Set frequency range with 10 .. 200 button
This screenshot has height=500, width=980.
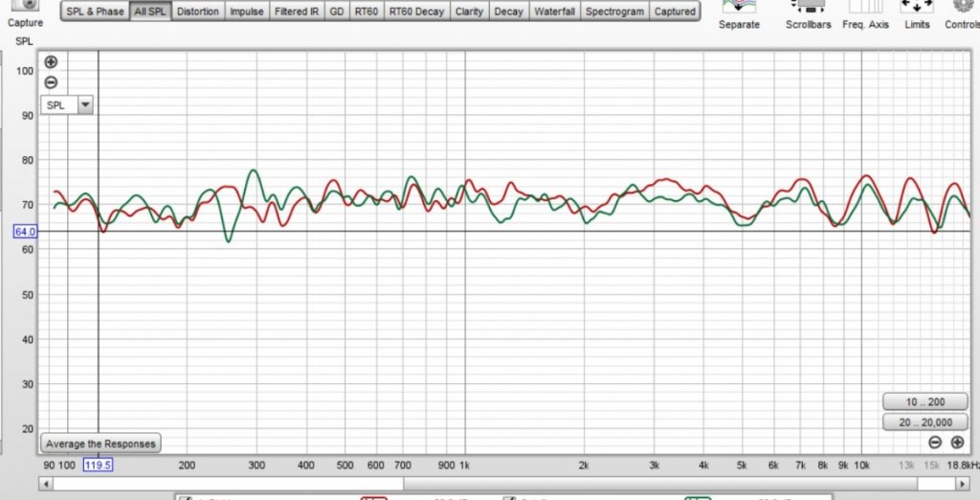pos(925,401)
